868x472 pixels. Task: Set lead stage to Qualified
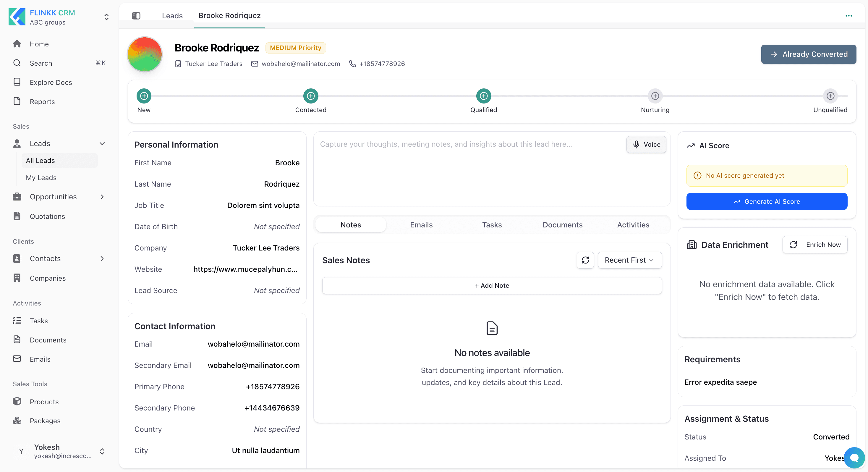(484, 96)
